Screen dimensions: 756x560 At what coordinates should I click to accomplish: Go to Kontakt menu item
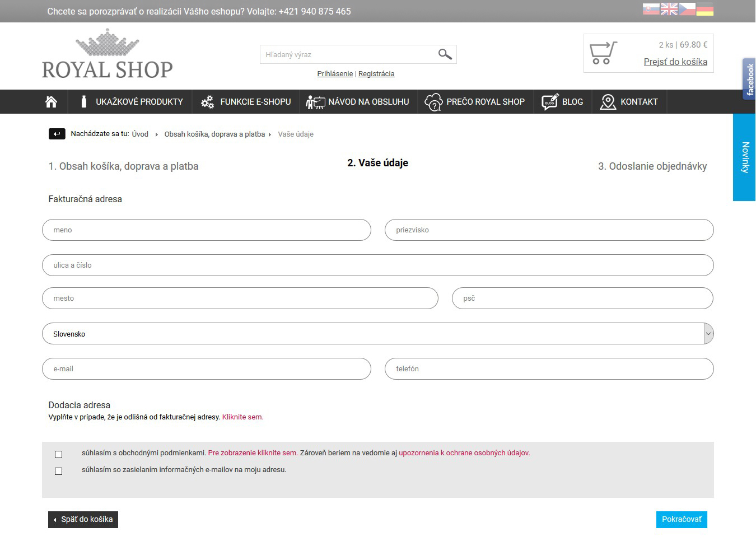click(629, 102)
